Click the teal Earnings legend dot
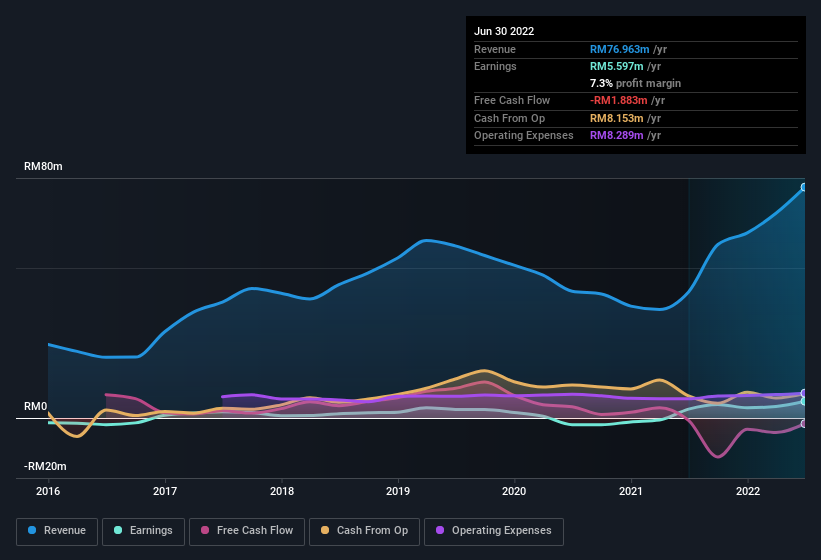This screenshot has width=821, height=560. [x=119, y=531]
